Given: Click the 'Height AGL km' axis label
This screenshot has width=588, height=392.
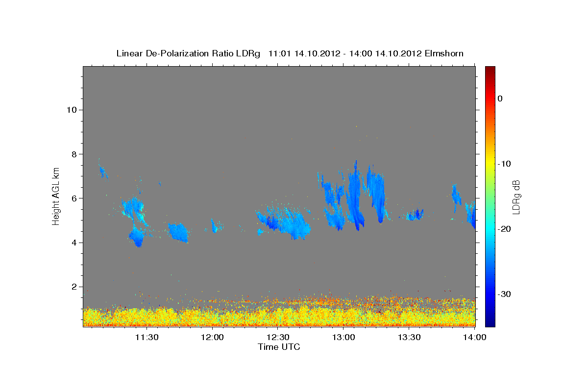Looking at the screenshot, I should 56,196.
